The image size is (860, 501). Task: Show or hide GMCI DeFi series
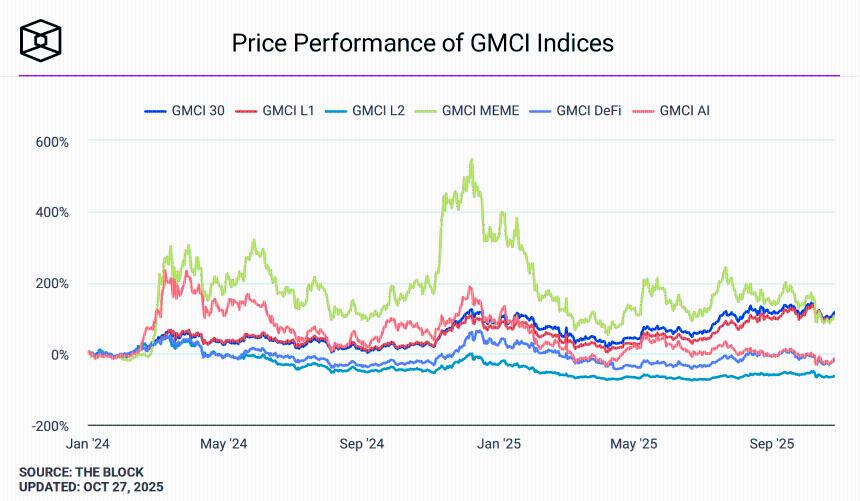(589, 110)
